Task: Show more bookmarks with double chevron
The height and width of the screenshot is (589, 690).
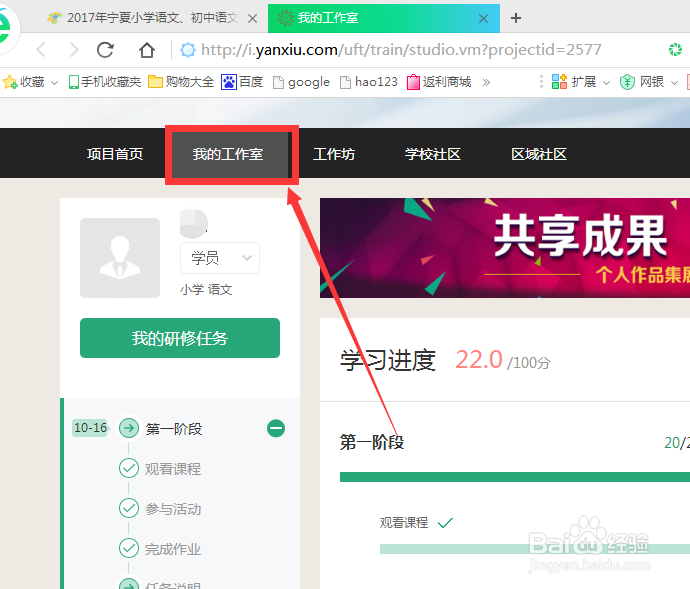Action: [486, 82]
